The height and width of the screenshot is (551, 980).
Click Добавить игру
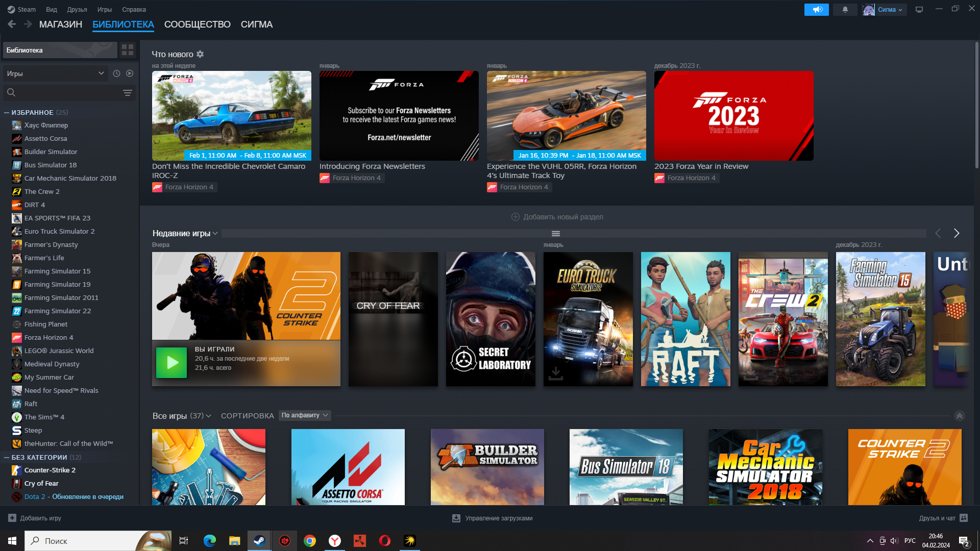click(x=35, y=518)
